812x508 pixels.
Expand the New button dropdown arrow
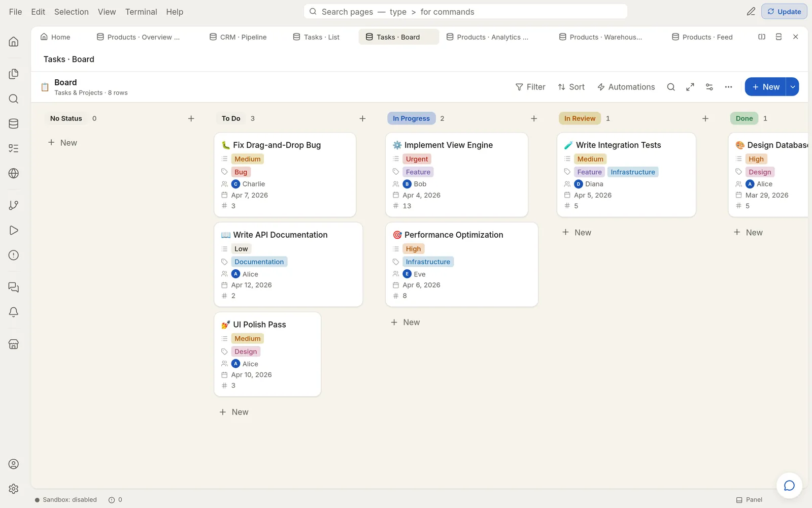(793, 87)
